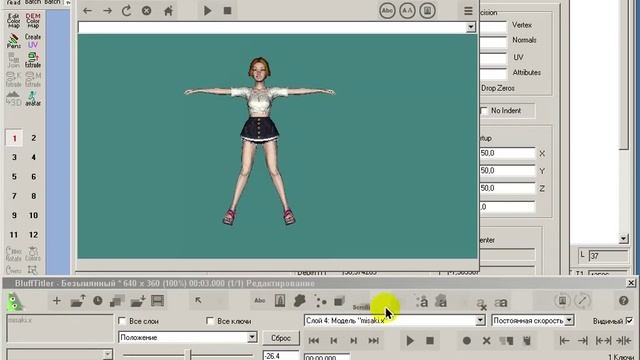Click the folder with down arrow icon

(138, 301)
